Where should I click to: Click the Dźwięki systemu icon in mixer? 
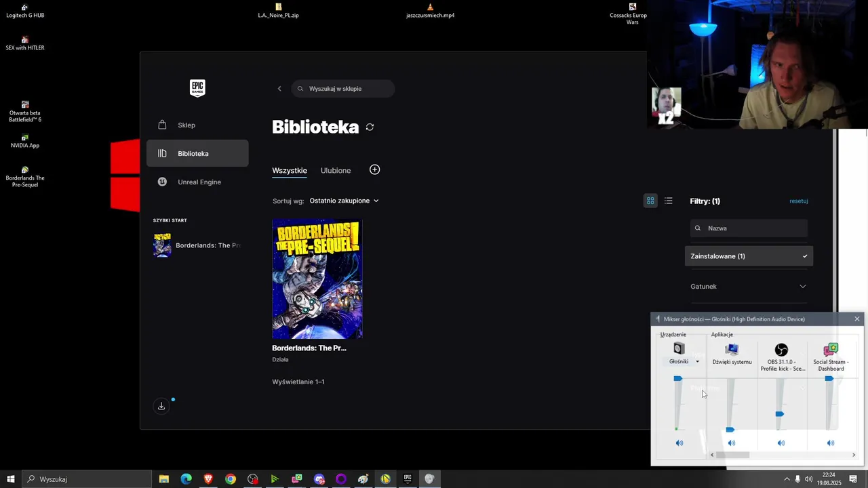(x=732, y=350)
